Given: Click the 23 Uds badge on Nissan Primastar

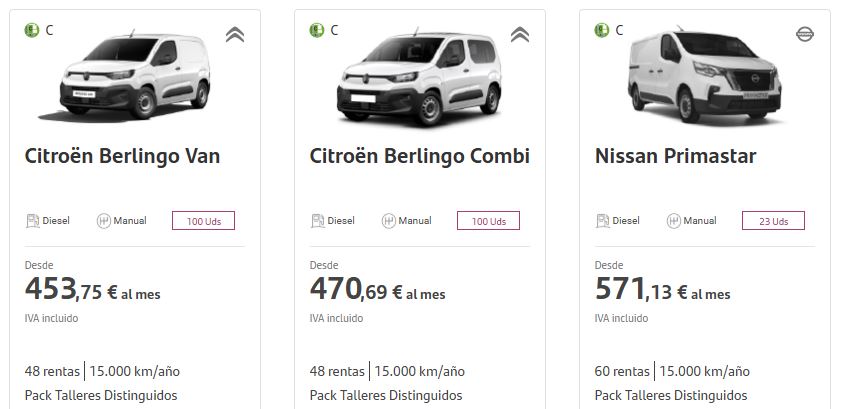Looking at the screenshot, I should coord(773,221).
